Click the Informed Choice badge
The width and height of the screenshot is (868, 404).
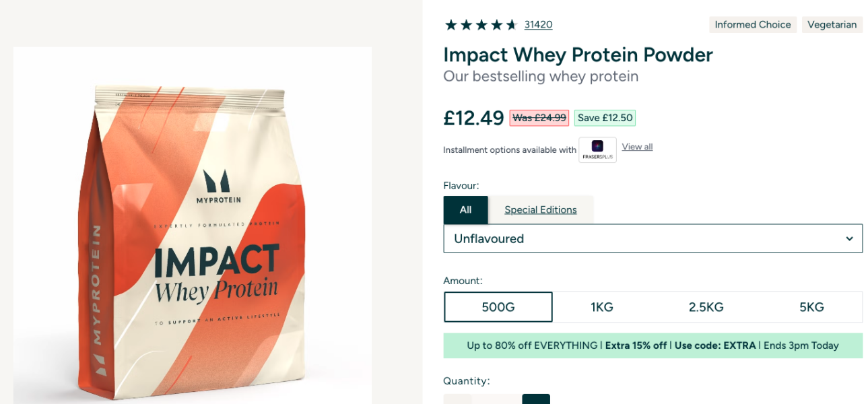coord(752,25)
